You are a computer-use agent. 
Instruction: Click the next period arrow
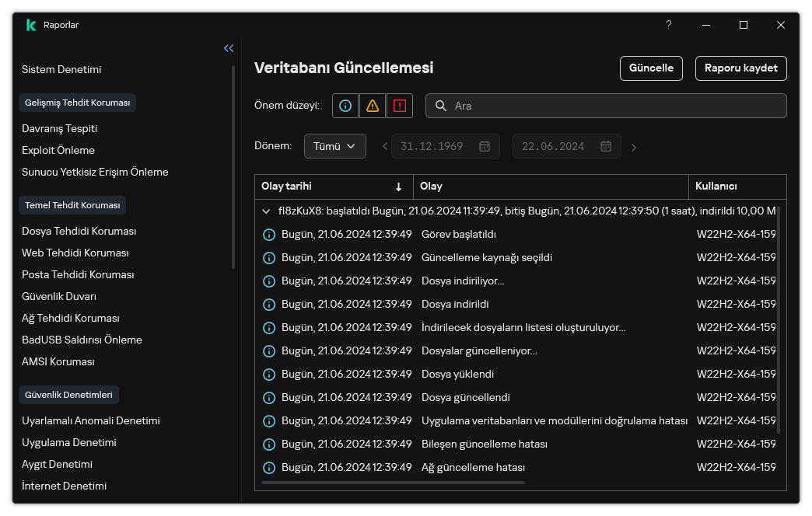(634, 147)
